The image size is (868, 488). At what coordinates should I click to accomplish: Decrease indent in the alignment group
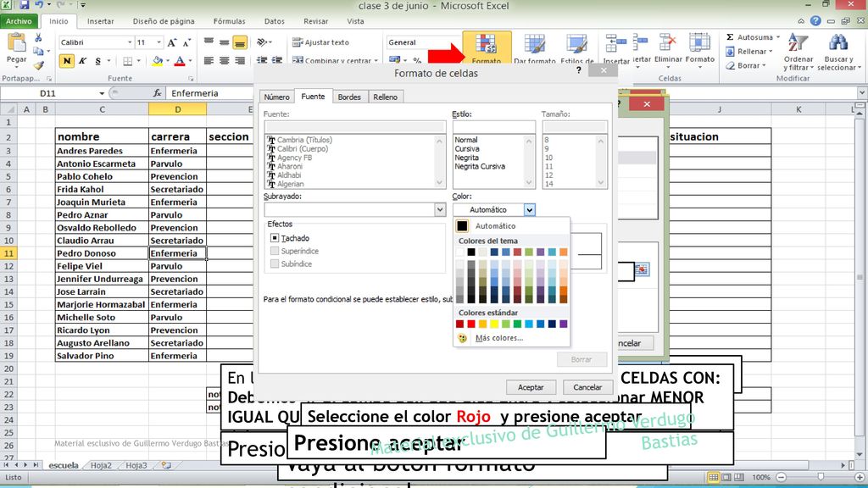pyautogui.click(x=262, y=60)
